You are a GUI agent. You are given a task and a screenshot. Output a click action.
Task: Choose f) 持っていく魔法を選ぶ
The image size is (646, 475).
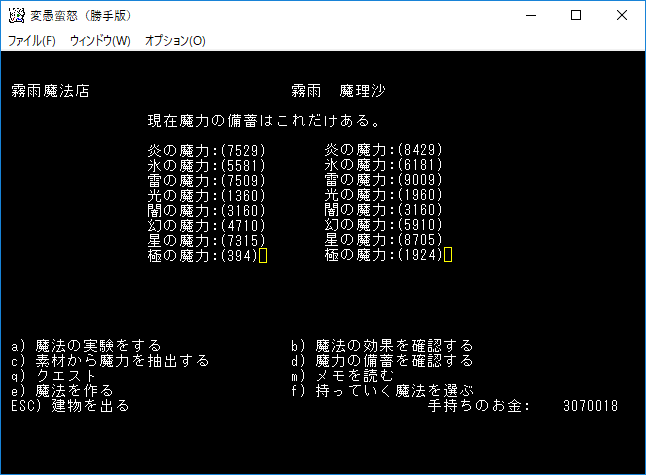382,391
